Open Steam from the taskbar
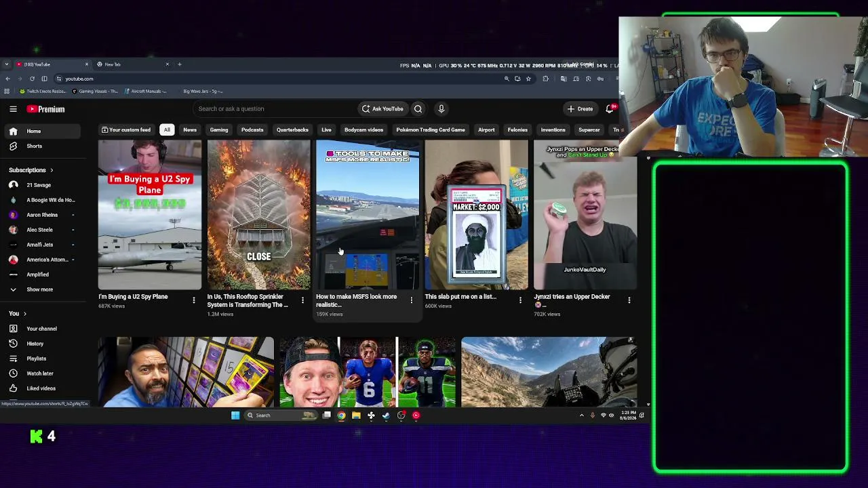 click(x=386, y=415)
